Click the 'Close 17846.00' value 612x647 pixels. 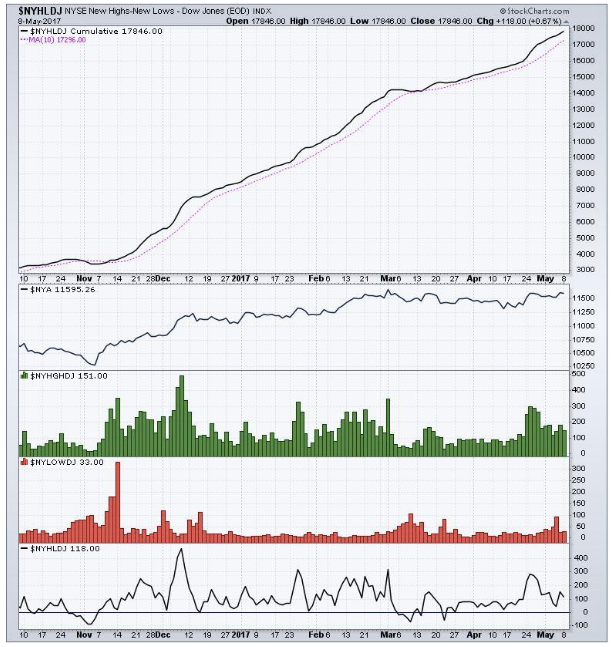(x=441, y=21)
